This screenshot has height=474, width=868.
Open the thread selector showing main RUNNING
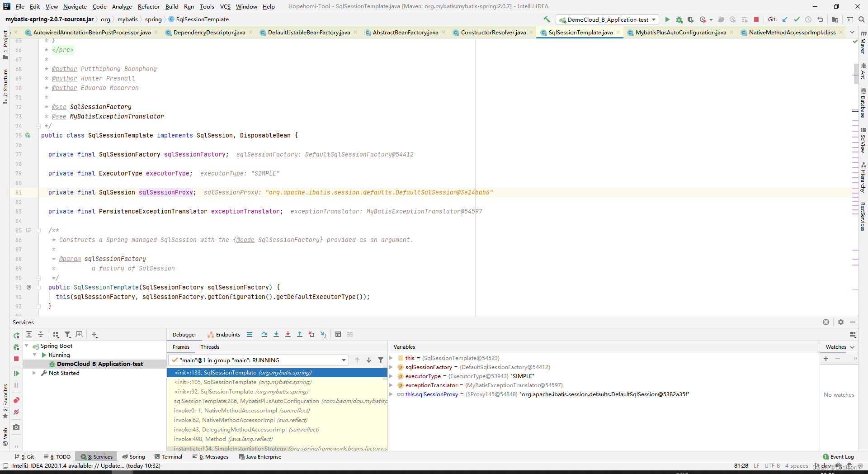259,360
